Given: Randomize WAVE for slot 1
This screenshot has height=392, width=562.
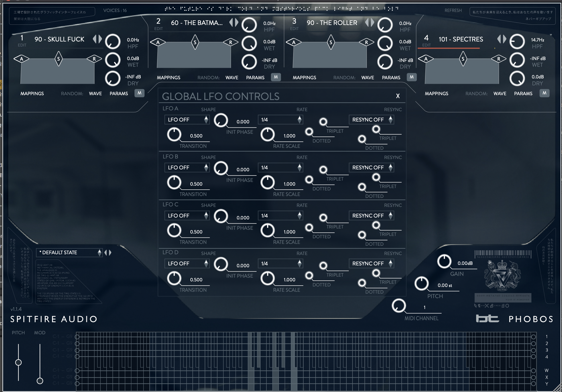Looking at the screenshot, I should 95,94.
